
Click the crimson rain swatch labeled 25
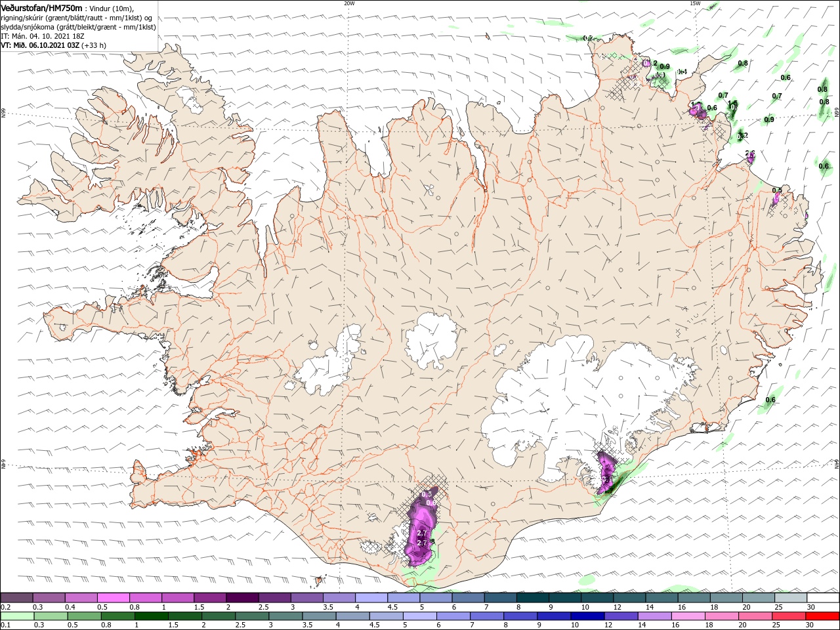tap(790, 616)
